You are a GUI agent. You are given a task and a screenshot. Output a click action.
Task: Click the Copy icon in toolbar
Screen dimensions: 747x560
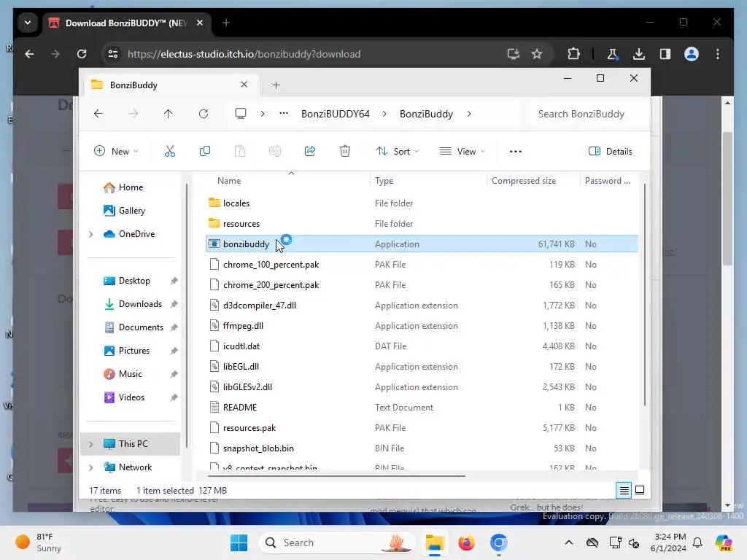tap(205, 152)
